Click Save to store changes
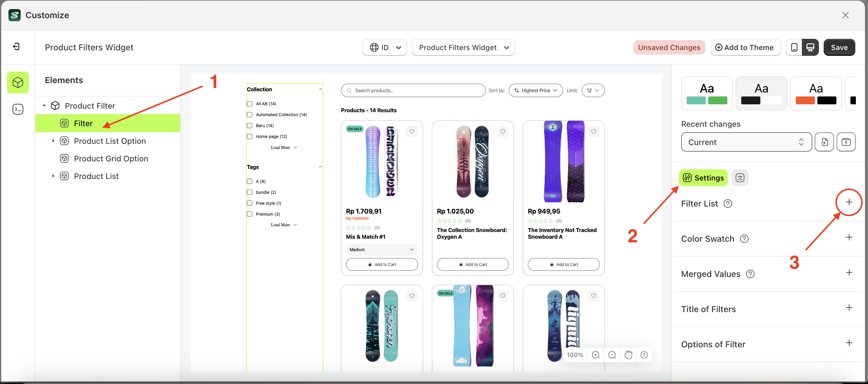 (x=839, y=47)
